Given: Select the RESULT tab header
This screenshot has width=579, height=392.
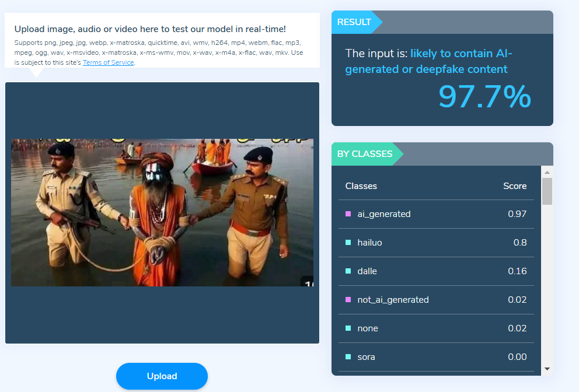Looking at the screenshot, I should point(354,22).
